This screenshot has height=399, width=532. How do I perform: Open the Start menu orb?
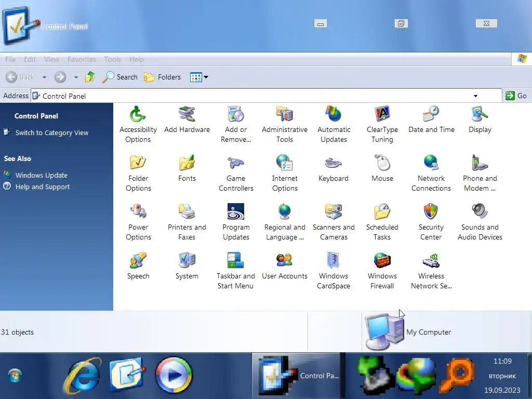[x=15, y=375]
